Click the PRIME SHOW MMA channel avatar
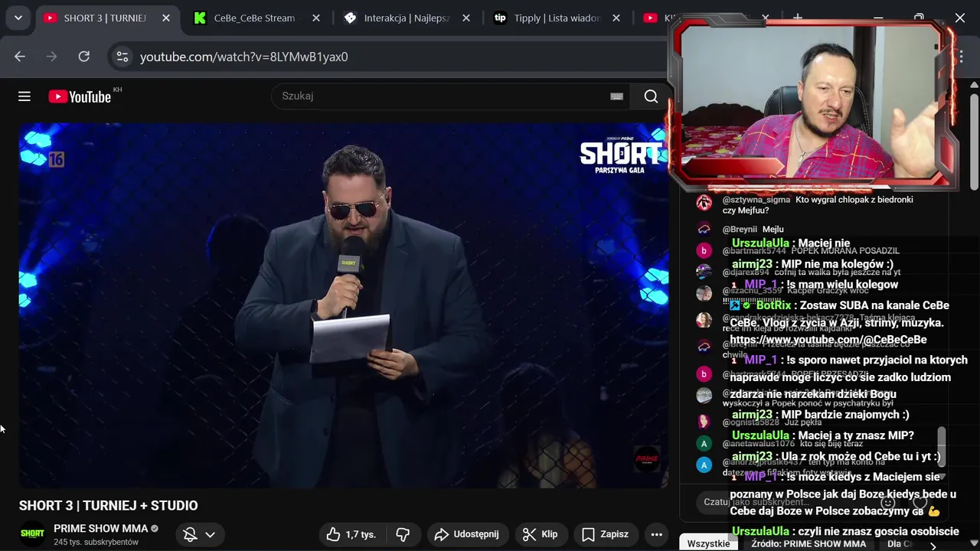The width and height of the screenshot is (980, 551). pos(32,533)
